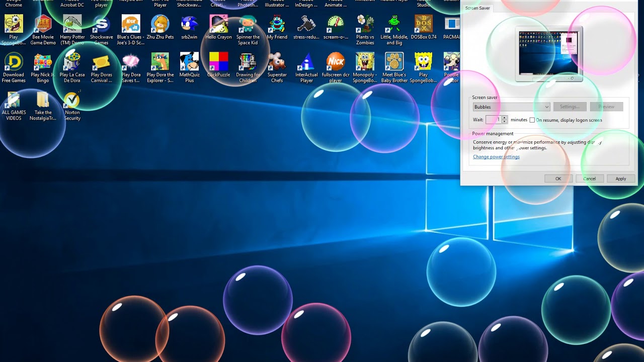Open the Bee Movie Game Demo shortcut
The height and width of the screenshot is (362, 644).
point(43,29)
